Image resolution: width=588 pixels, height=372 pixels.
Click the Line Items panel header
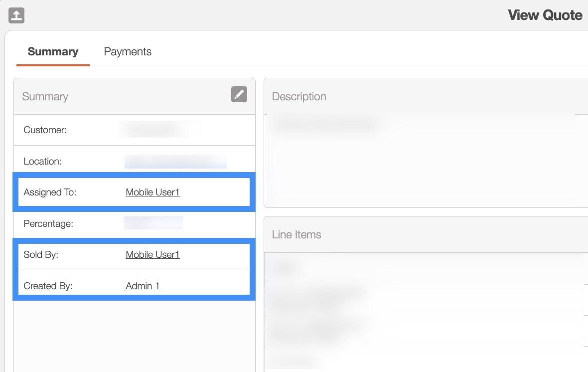(x=296, y=235)
